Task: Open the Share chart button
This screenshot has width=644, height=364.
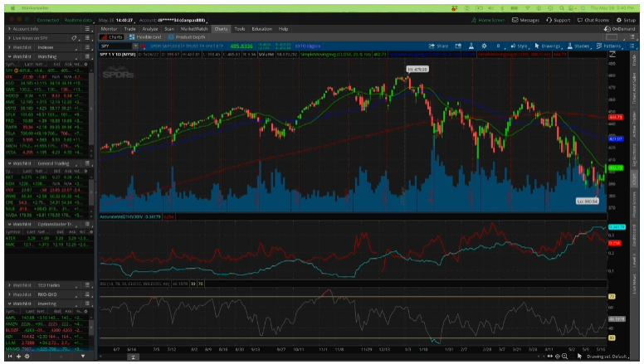Action: pos(438,46)
